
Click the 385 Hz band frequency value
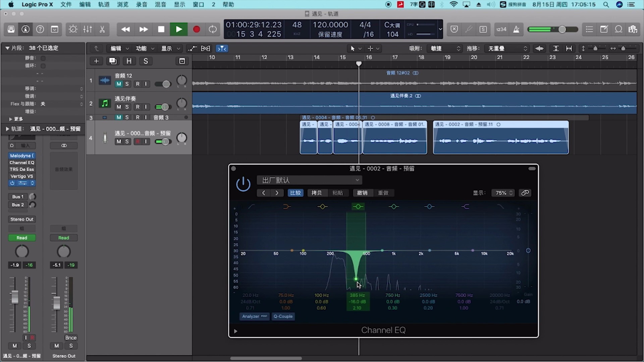coord(357,295)
